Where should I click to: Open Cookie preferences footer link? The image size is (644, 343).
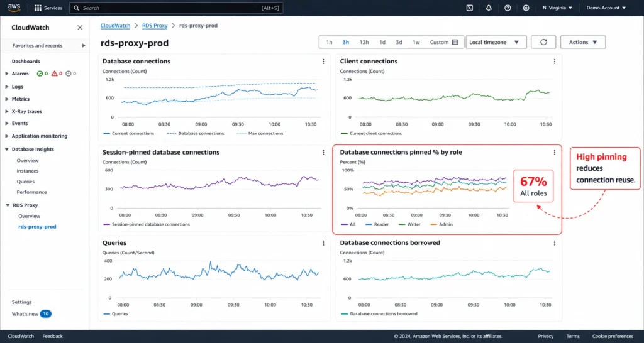click(613, 337)
